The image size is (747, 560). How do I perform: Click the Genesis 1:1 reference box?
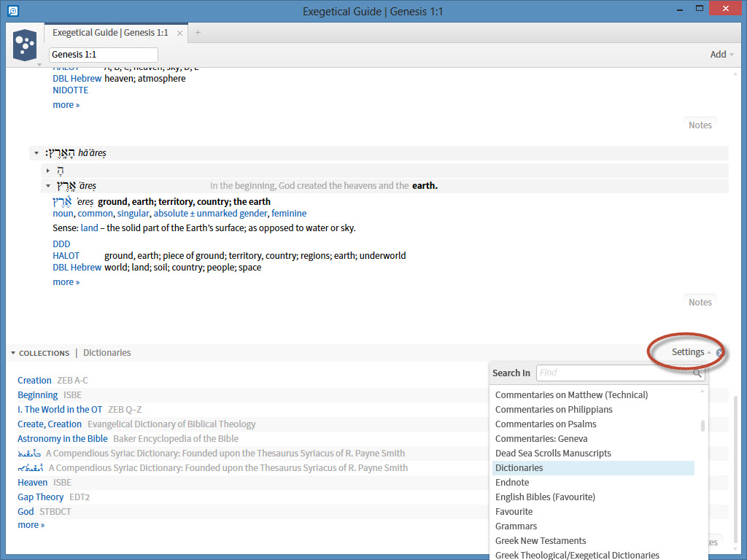click(103, 54)
